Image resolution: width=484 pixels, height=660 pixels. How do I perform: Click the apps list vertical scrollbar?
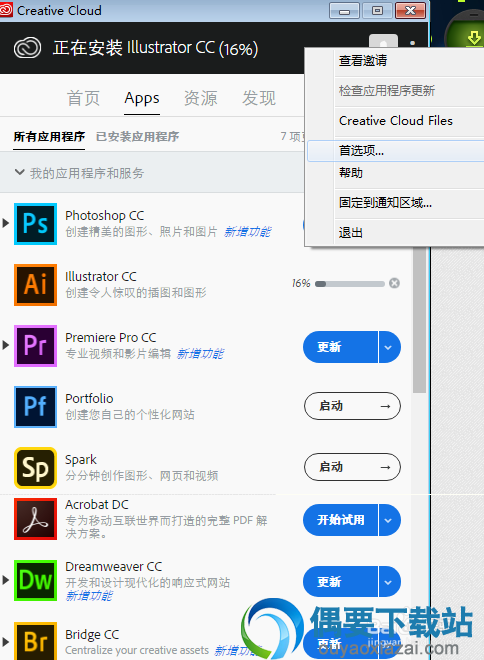(419, 320)
